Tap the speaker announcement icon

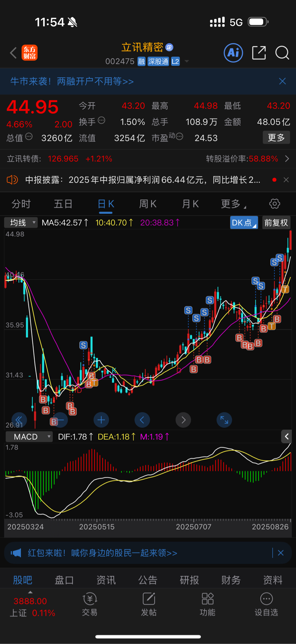point(12,180)
